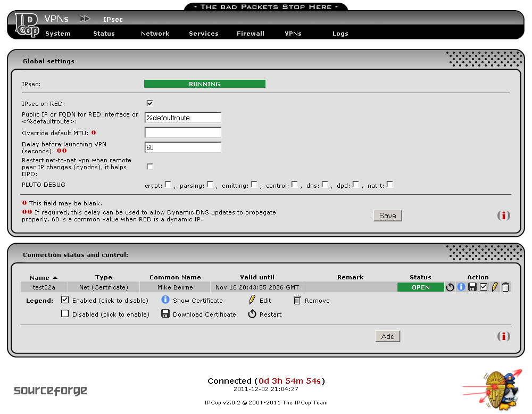Enable restart net-to-net vpn checkbox
Image resolution: width=532 pixels, height=414 pixels.
149,167
